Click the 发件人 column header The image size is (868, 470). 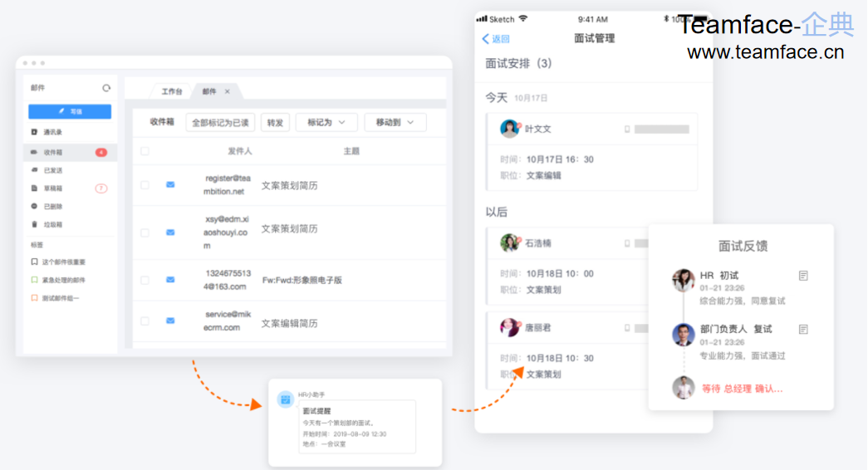pyautogui.click(x=240, y=151)
